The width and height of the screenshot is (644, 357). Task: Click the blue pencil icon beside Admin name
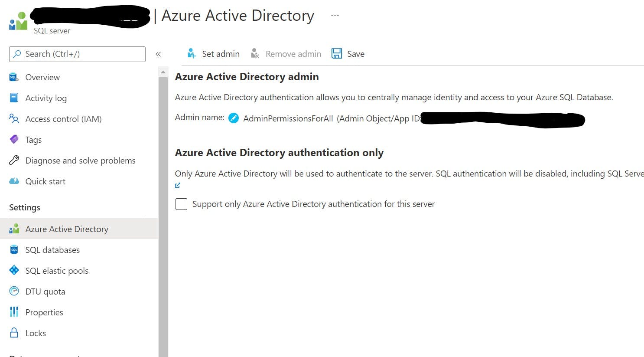pos(234,118)
